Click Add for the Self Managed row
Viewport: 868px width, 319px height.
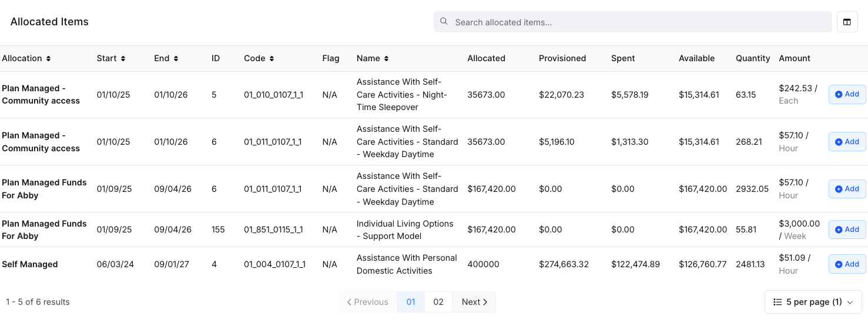847,264
